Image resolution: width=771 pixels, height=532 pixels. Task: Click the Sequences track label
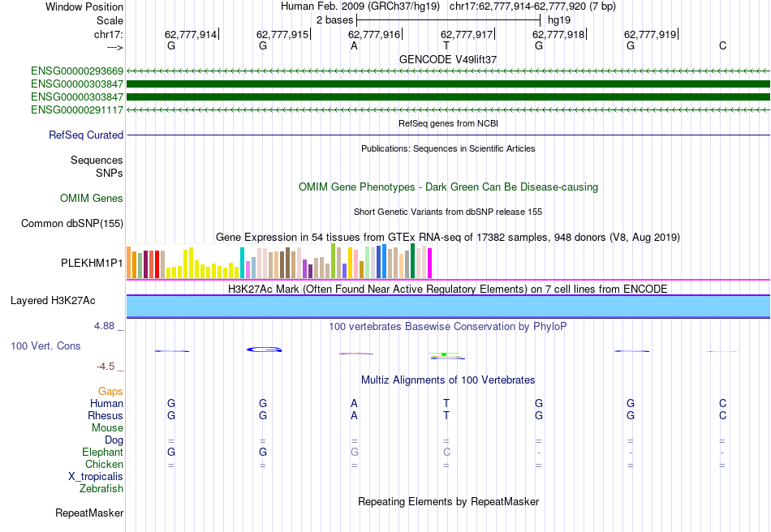[97, 160]
